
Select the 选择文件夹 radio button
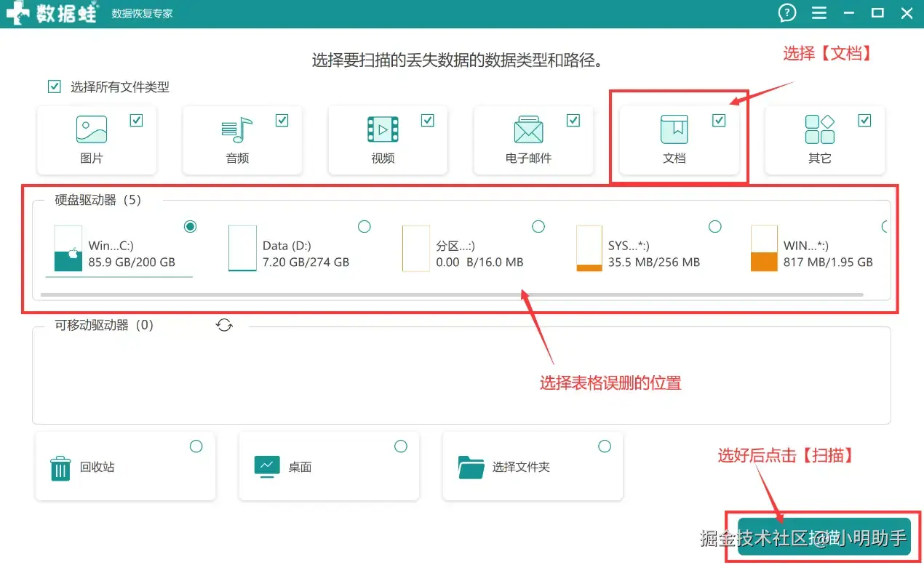605,446
